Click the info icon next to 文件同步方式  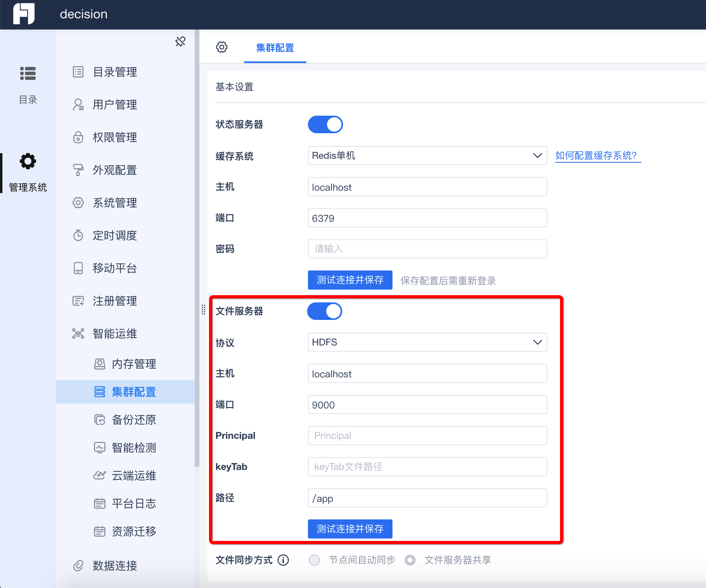coord(283,560)
